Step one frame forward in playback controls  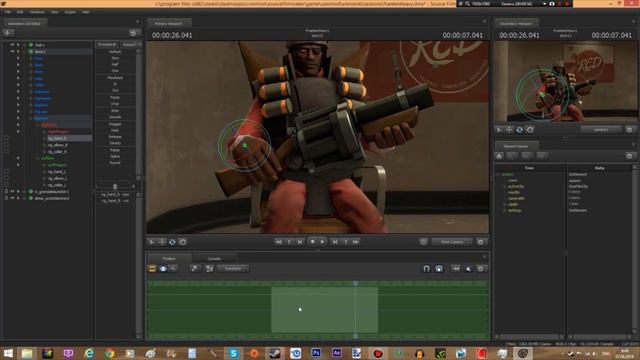[x=335, y=242]
